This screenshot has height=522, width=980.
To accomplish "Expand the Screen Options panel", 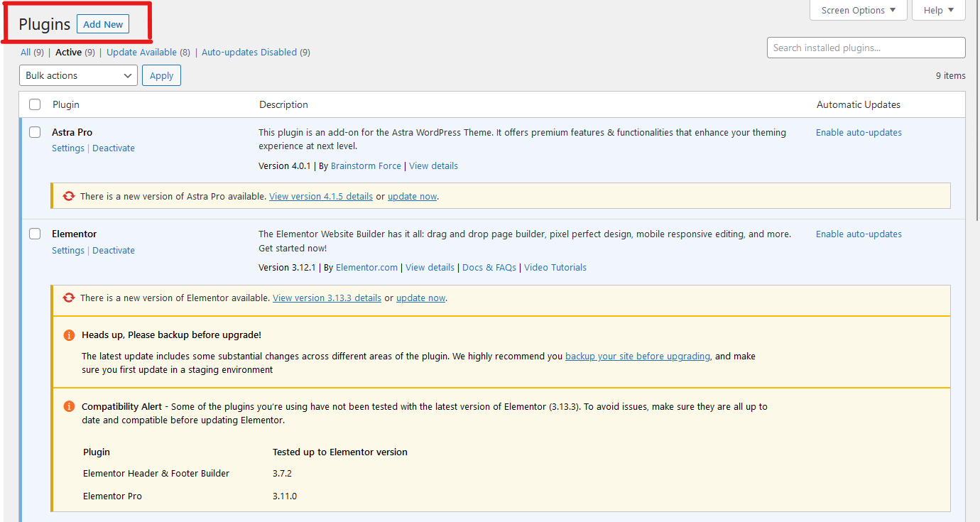I will click(859, 10).
